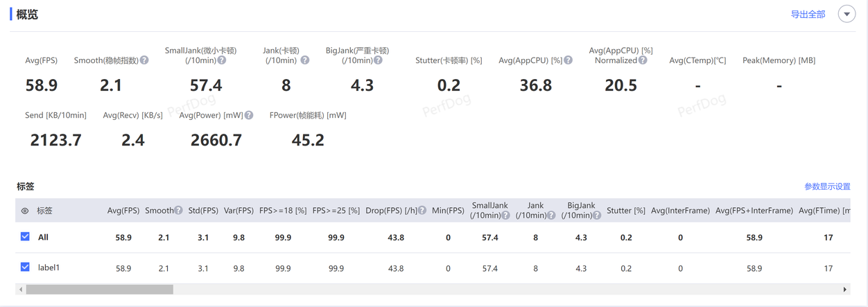Toggle the eye icon in table header
This screenshot has width=868, height=307.
[x=25, y=211]
